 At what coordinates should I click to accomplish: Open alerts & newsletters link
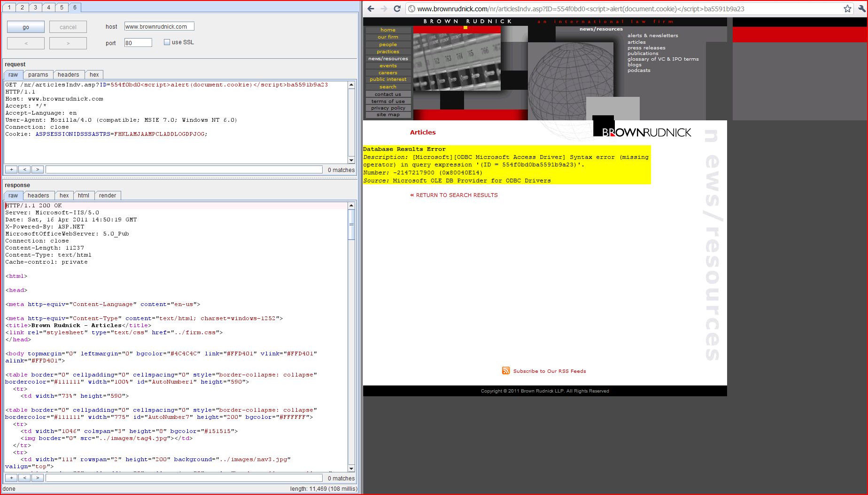click(x=653, y=35)
